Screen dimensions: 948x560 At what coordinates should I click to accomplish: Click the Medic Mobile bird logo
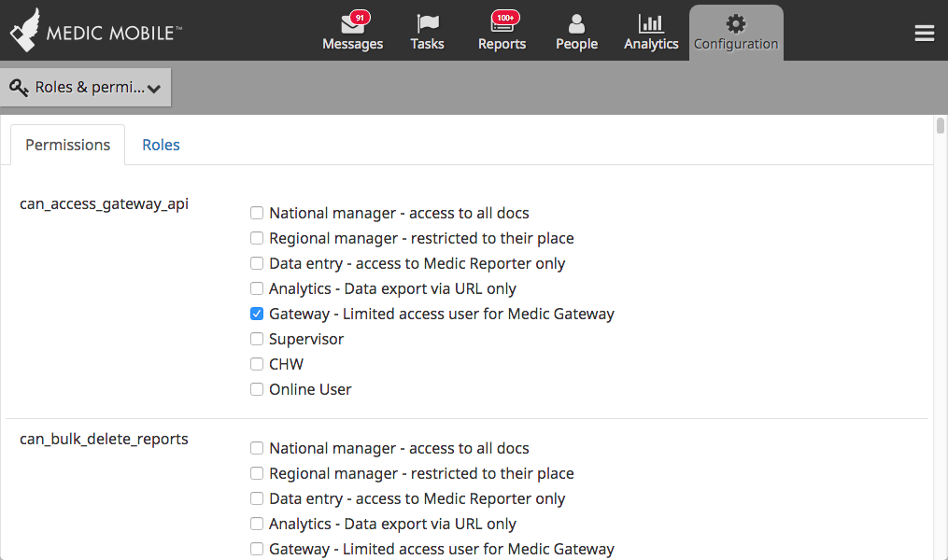(25, 30)
